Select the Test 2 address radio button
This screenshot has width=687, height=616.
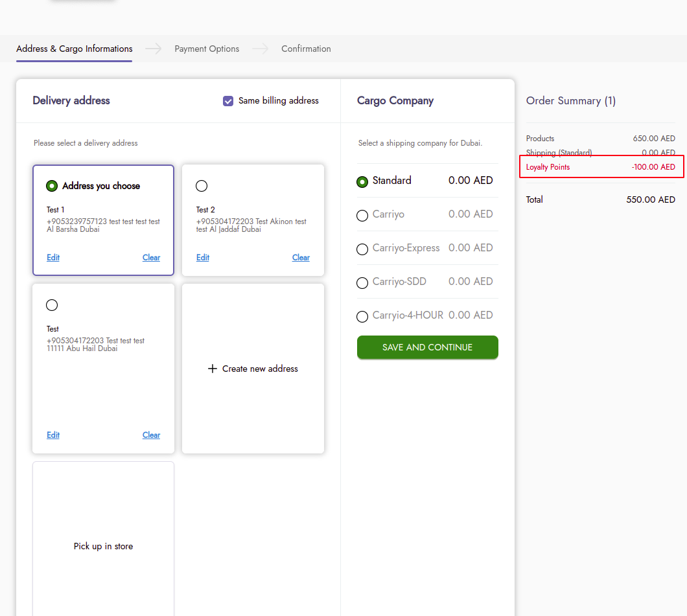point(202,186)
